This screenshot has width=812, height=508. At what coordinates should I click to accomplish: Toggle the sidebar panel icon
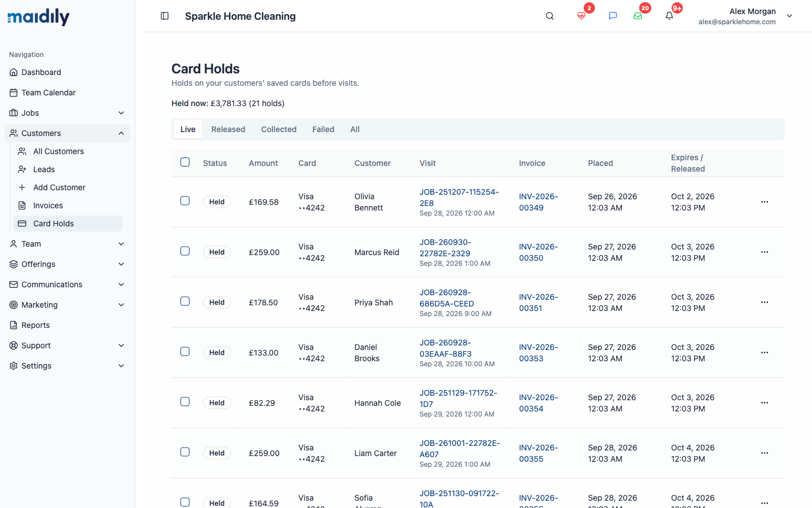pyautogui.click(x=165, y=16)
